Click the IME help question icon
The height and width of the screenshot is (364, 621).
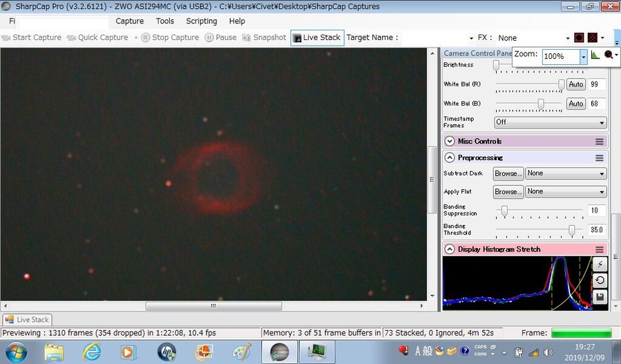click(465, 351)
